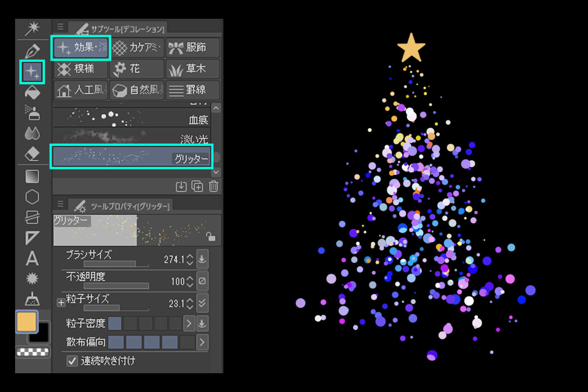588x392 pixels.
Task: Select the Eraser tool
Action: (32, 154)
